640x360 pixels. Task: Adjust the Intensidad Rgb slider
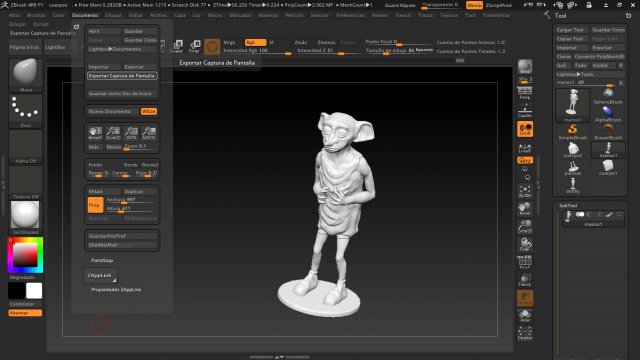point(257,51)
